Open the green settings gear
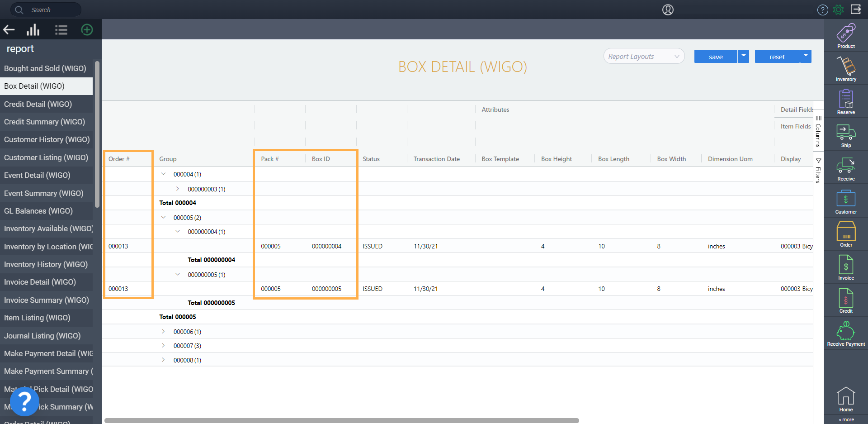This screenshot has width=868, height=424. [x=838, y=10]
